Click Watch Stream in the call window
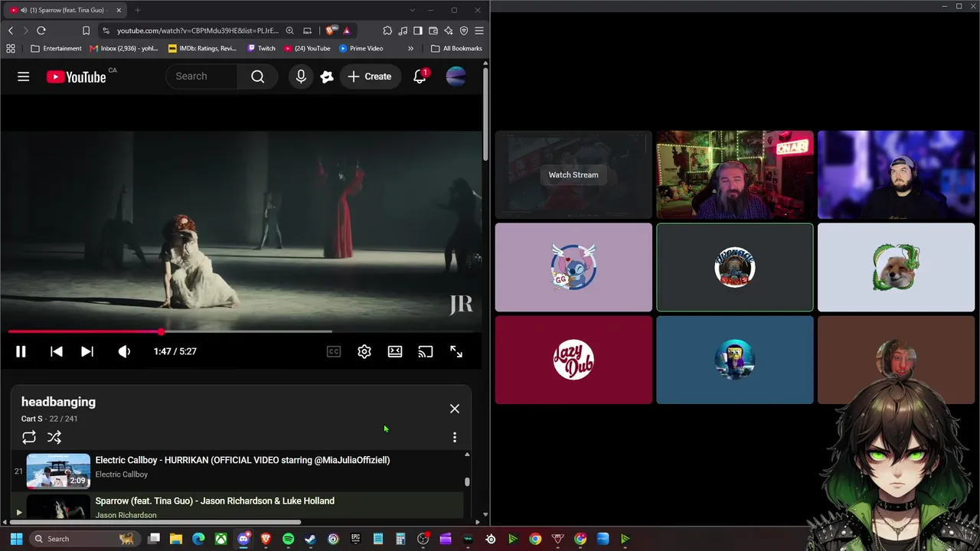 tap(573, 174)
